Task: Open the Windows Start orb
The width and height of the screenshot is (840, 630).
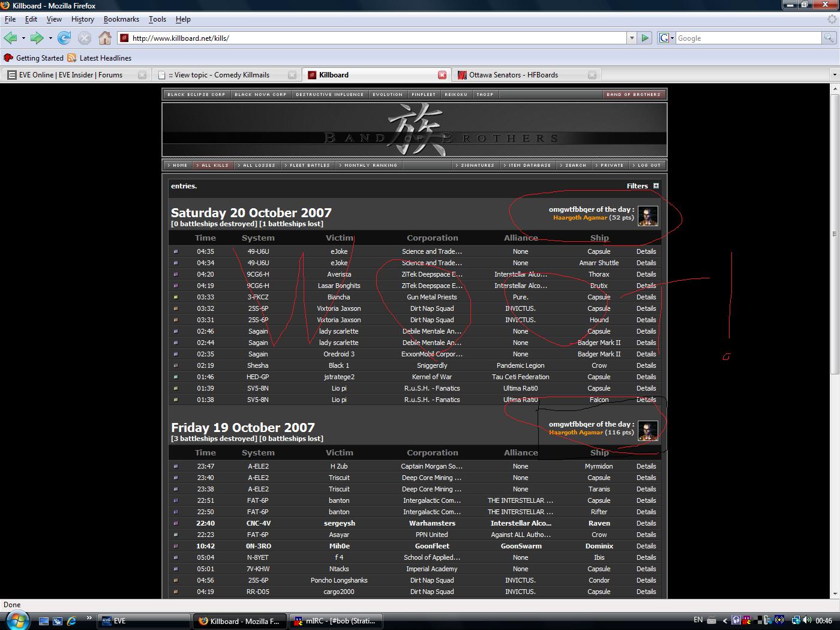Action: 16,620
